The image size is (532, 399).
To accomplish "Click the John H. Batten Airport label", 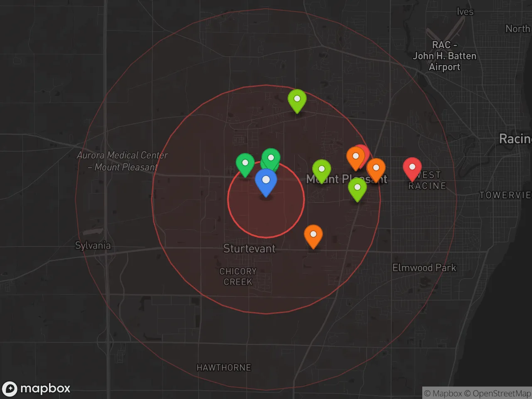I will tap(444, 56).
